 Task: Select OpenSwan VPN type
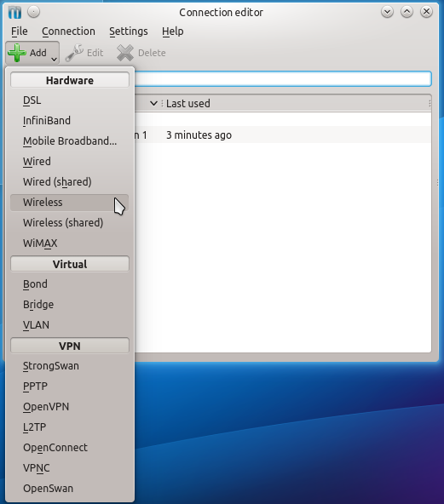pos(70,489)
